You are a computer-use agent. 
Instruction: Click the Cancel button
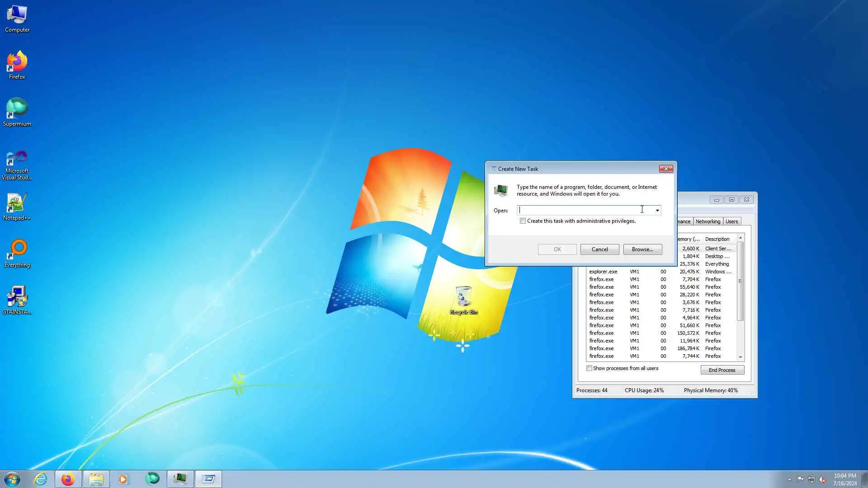pyautogui.click(x=599, y=249)
